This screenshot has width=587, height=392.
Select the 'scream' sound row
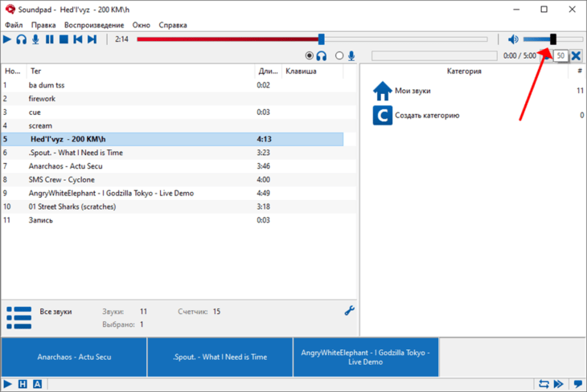pyautogui.click(x=179, y=125)
